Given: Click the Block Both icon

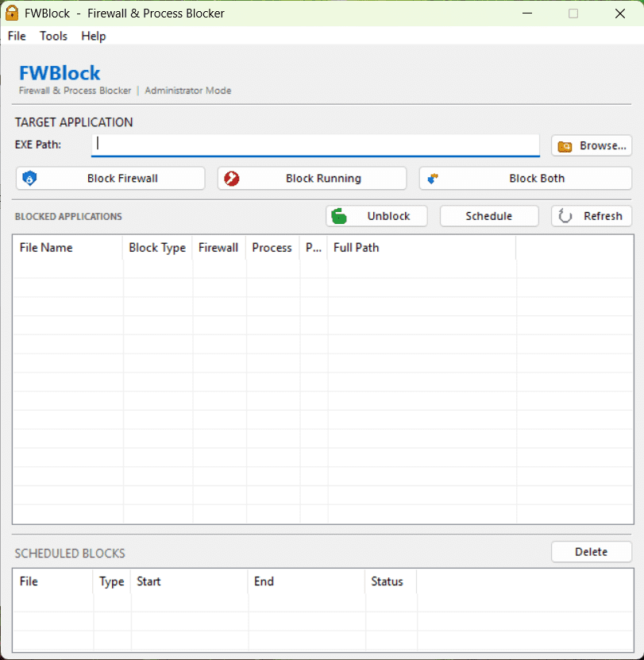Looking at the screenshot, I should click(x=433, y=179).
